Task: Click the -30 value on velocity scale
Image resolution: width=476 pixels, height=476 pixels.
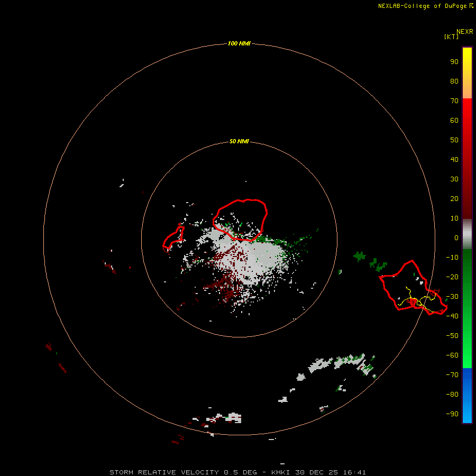Action: pos(452,297)
